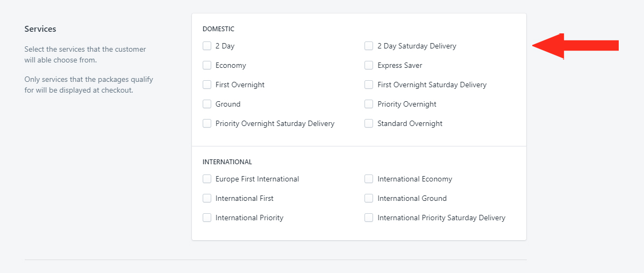Tick the International First checkbox
The height and width of the screenshot is (273, 644).
pos(206,198)
